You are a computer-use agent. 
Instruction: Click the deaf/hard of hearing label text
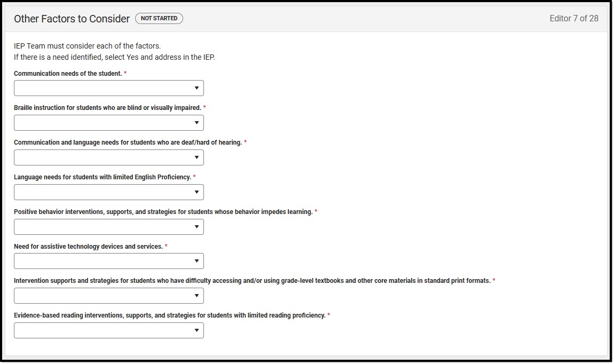pos(128,143)
